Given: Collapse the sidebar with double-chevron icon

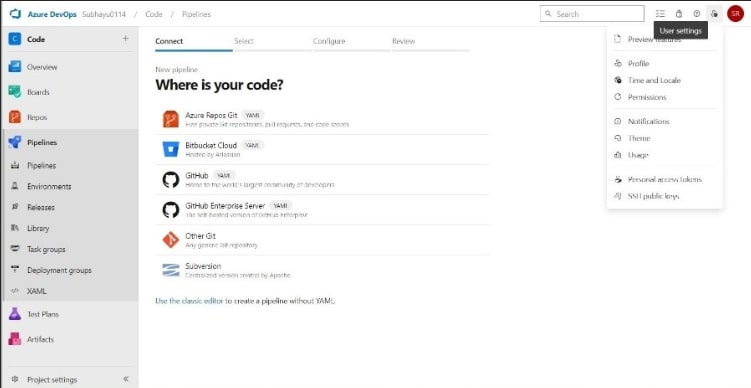Looking at the screenshot, I should click(126, 379).
